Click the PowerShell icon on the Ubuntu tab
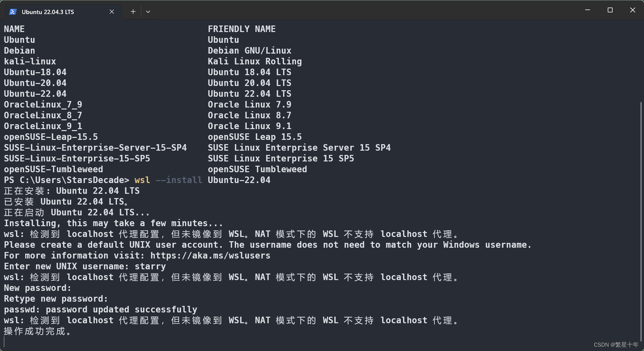The image size is (644, 351). [x=13, y=12]
